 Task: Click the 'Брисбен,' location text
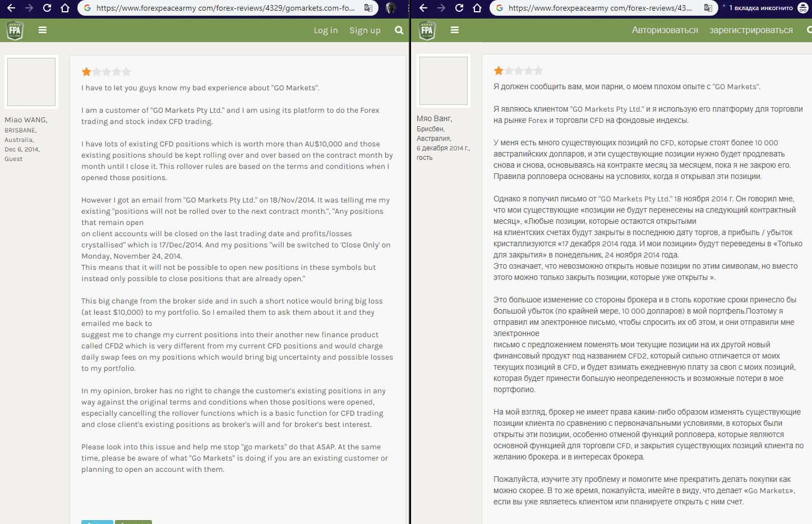tap(430, 129)
